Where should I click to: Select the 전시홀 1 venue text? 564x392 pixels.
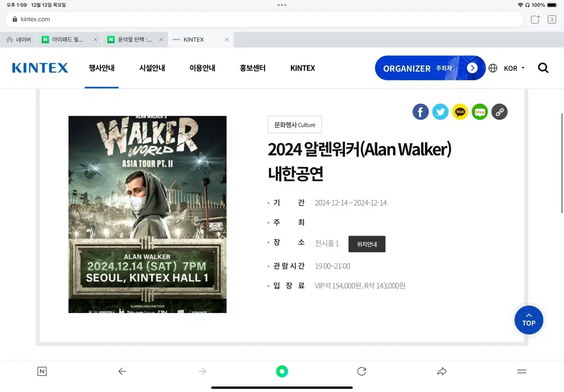click(327, 243)
